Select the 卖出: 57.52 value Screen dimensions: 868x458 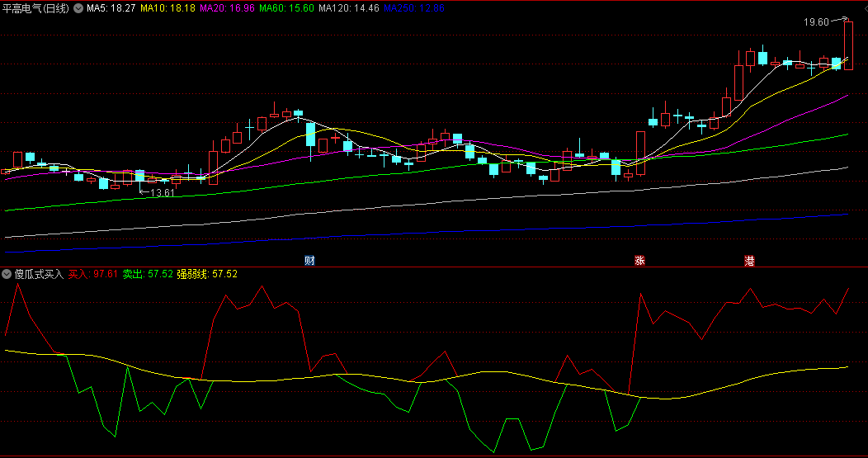(x=147, y=274)
